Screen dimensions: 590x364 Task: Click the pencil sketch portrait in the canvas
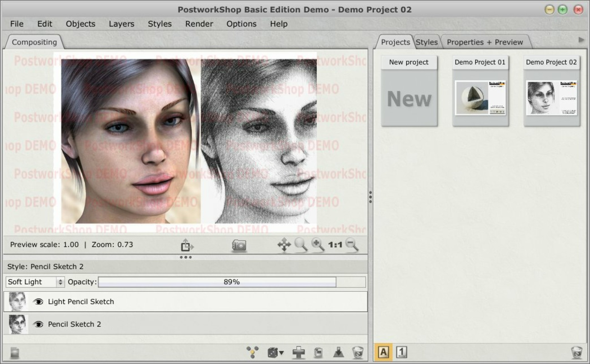259,141
